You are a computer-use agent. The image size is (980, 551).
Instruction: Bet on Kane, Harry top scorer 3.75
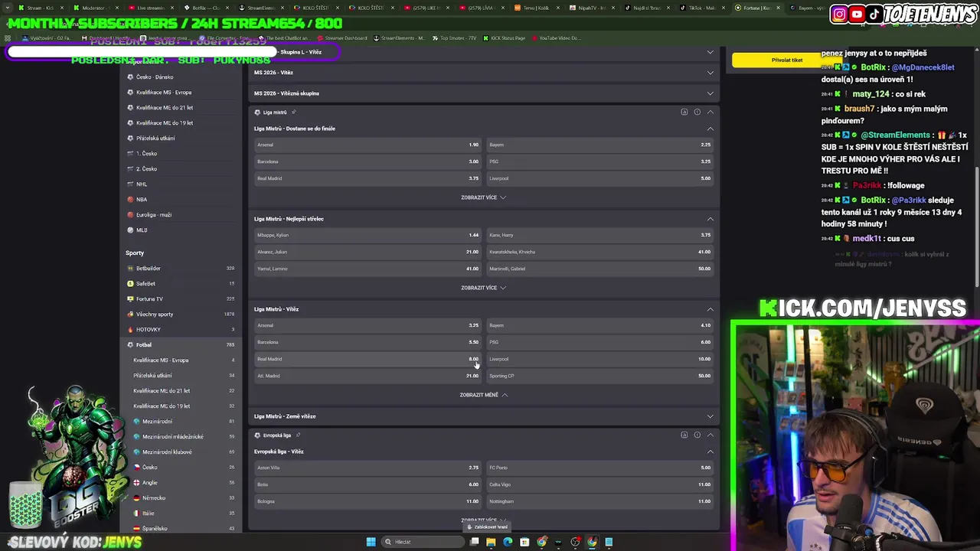coord(600,235)
